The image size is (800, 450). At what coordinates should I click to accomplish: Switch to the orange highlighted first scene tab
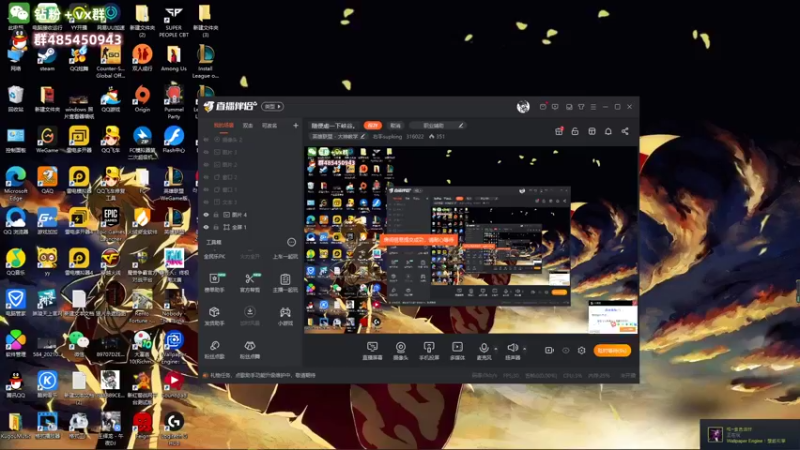pyautogui.click(x=223, y=126)
